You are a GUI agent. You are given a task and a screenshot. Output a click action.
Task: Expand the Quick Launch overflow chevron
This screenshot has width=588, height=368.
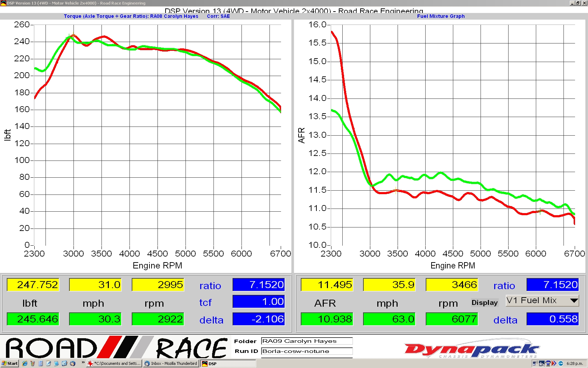coord(83,362)
